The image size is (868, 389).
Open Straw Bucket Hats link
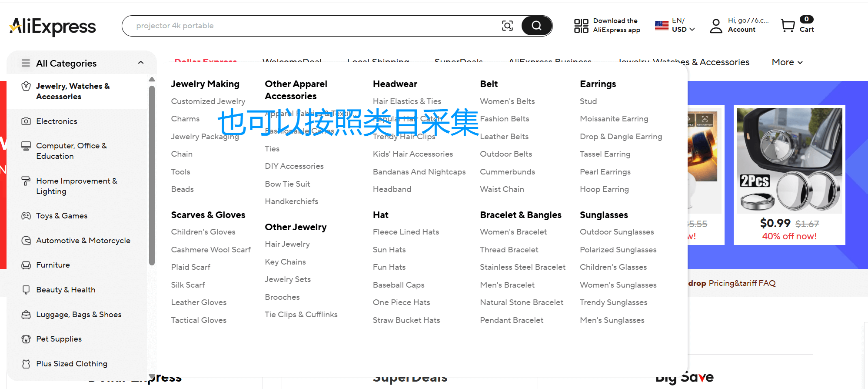pyautogui.click(x=406, y=320)
